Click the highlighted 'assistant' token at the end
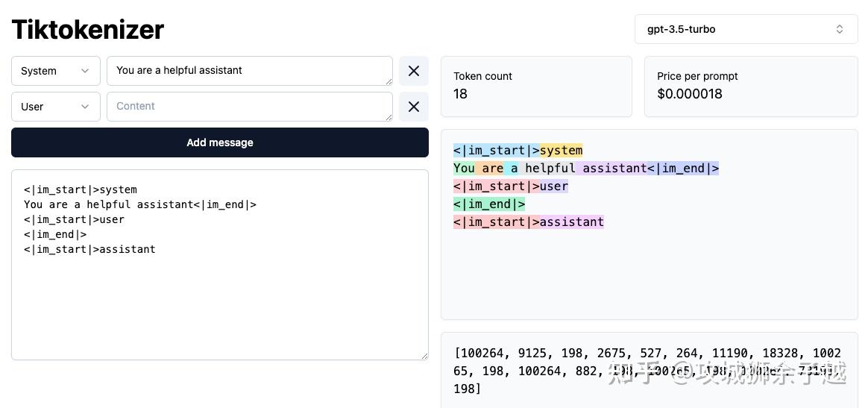868x408 pixels. point(572,222)
